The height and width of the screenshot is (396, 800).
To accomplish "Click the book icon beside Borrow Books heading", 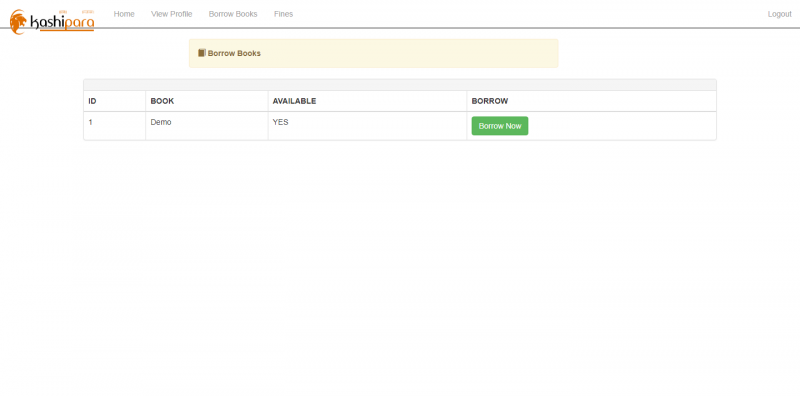I will click(202, 53).
